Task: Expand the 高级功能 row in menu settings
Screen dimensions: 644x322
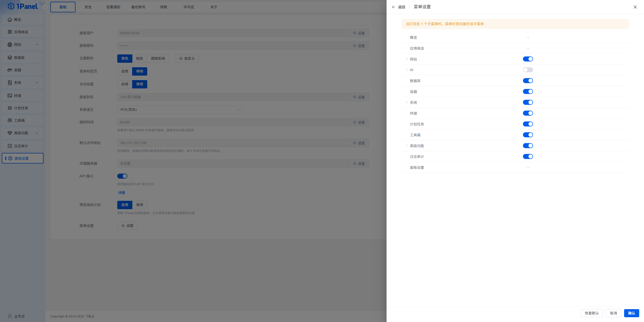Action: click(x=407, y=146)
